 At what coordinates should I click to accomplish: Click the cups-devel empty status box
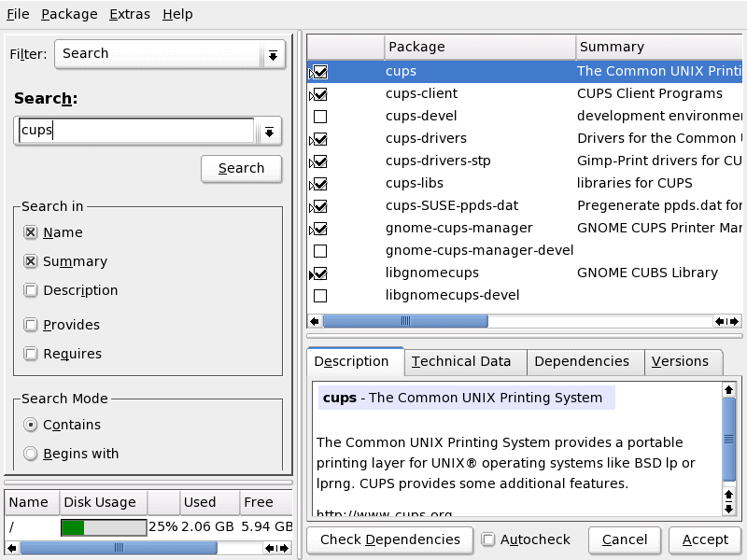(319, 117)
